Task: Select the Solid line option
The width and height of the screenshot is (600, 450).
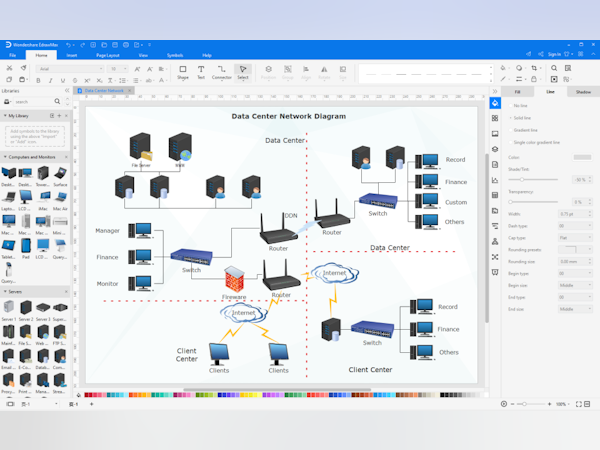Action: pos(520,118)
